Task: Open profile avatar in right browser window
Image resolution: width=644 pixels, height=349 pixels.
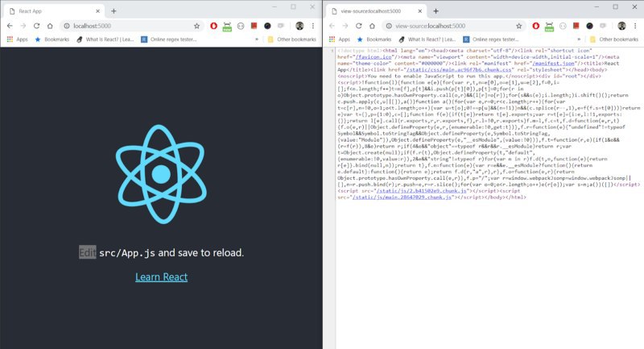Action: tap(621, 26)
